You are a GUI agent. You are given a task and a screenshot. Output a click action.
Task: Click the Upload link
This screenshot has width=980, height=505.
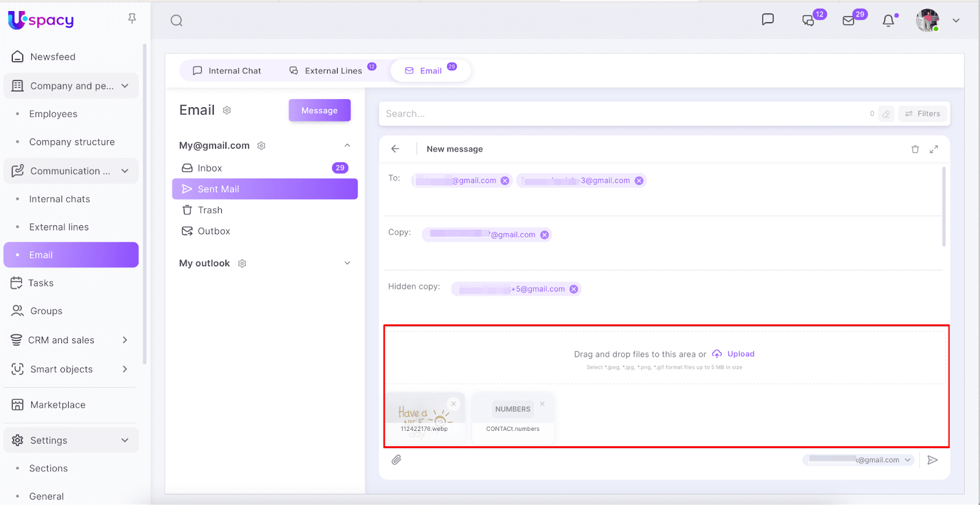click(x=733, y=354)
